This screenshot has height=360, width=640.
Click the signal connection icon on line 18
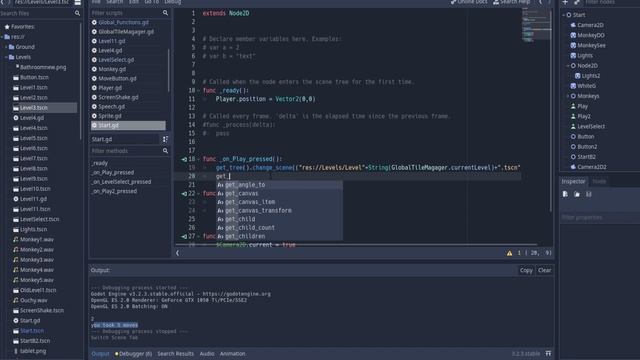[x=184, y=159]
